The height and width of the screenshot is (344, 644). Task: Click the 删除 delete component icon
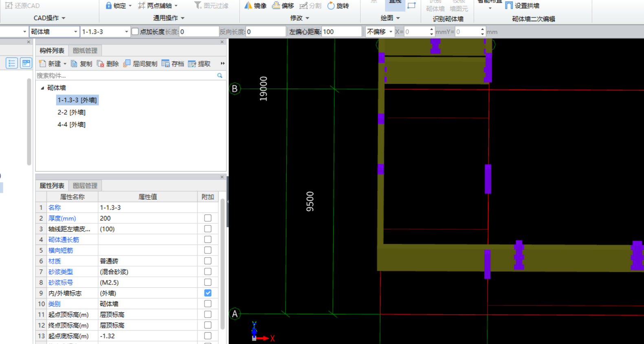point(100,64)
